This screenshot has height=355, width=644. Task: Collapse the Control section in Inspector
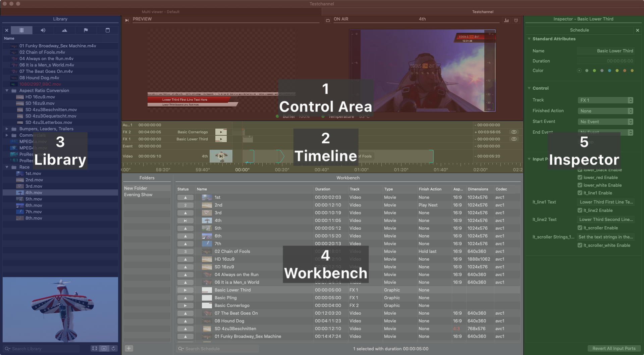click(529, 88)
